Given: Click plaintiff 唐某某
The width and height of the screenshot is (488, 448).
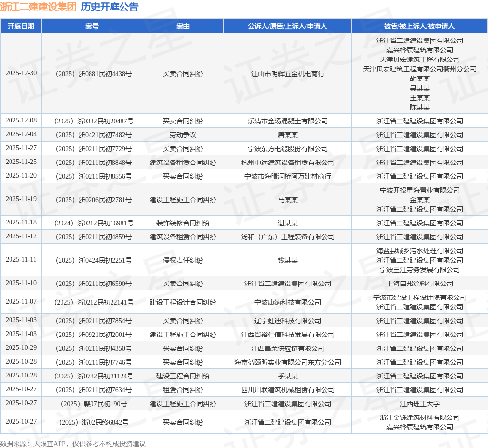Looking at the screenshot, I should coord(287,135).
